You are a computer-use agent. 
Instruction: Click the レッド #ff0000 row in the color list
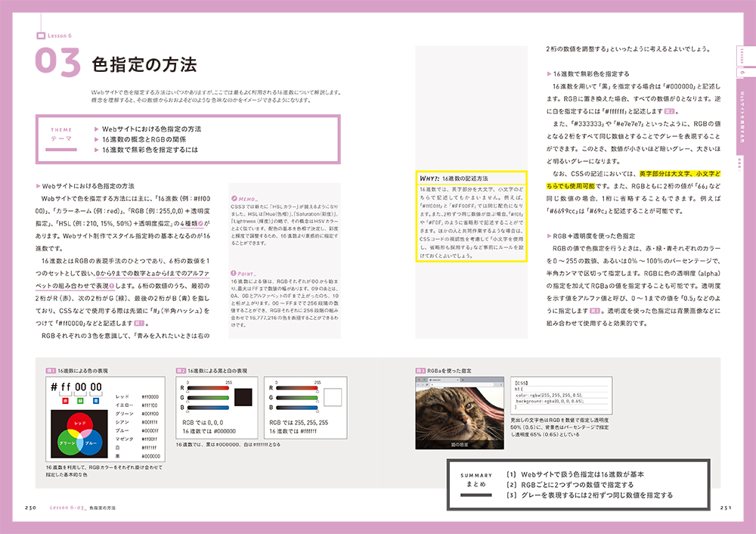tap(137, 396)
